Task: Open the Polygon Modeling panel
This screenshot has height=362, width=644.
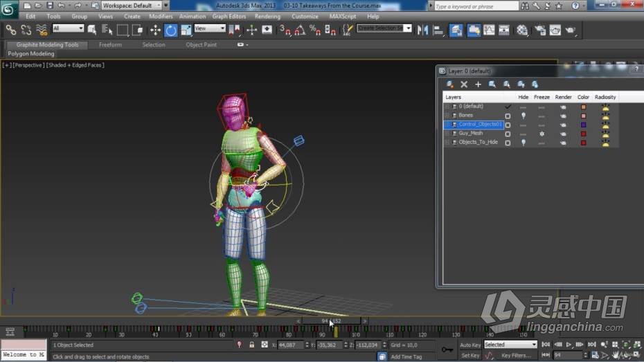Action: (31, 54)
